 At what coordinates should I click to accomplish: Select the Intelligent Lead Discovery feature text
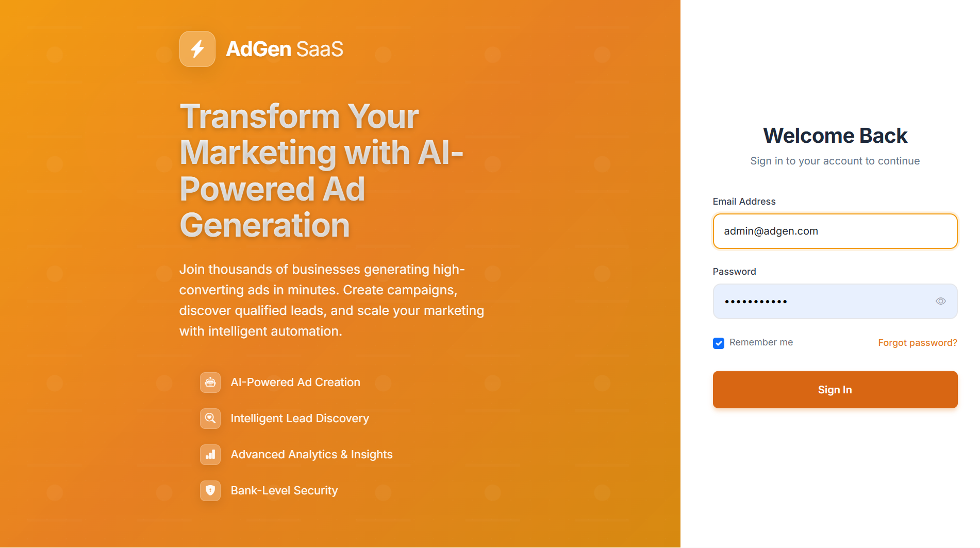click(x=300, y=419)
